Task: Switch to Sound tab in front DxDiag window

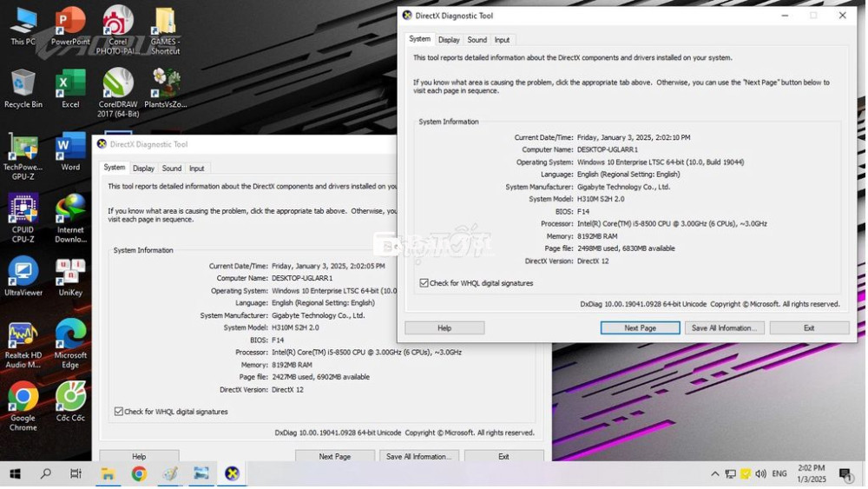Action: click(x=477, y=40)
